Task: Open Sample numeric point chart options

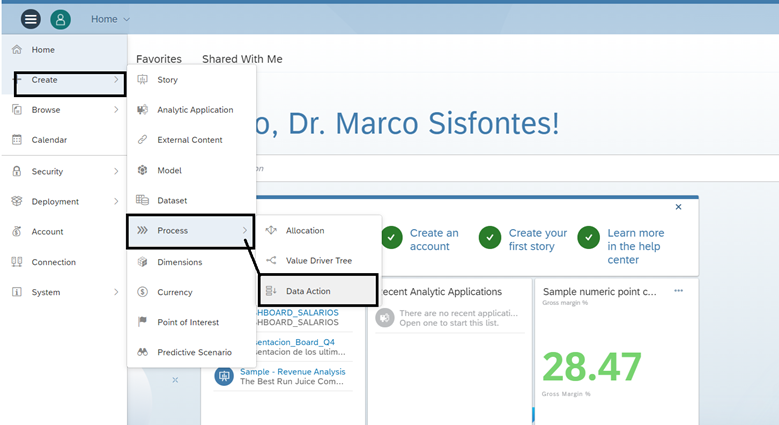Action: coord(678,291)
